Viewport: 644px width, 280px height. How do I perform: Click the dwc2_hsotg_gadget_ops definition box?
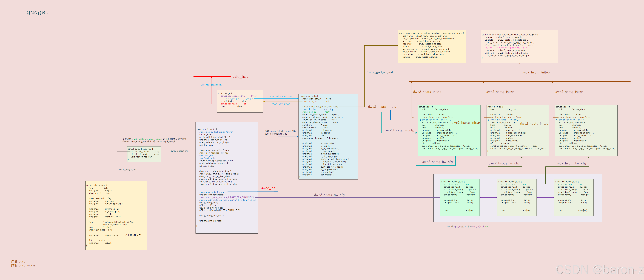click(x=432, y=47)
